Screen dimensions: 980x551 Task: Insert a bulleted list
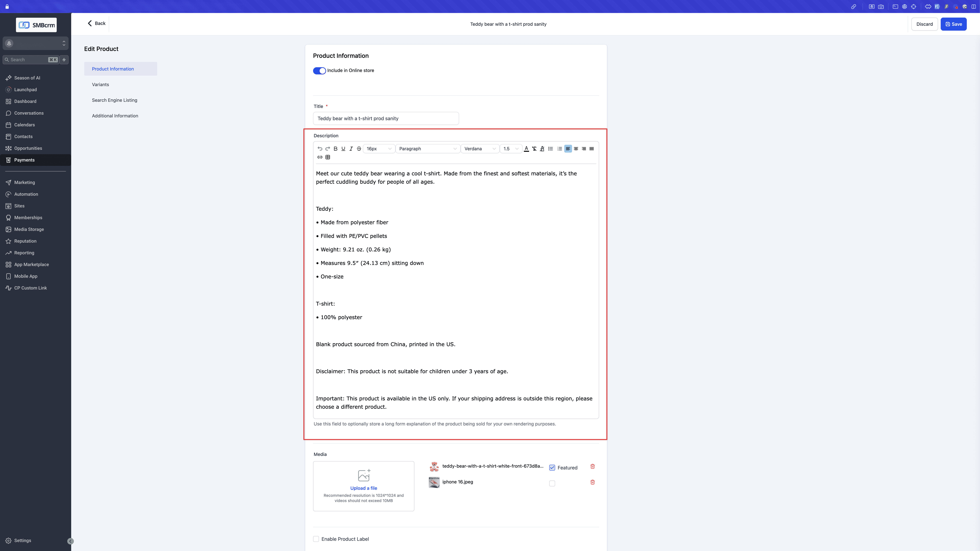point(550,149)
